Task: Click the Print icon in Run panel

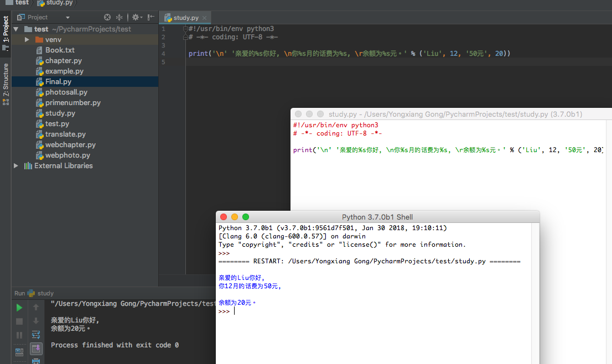Action: [36, 361]
